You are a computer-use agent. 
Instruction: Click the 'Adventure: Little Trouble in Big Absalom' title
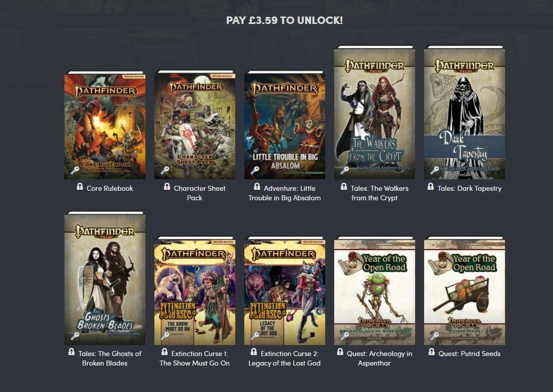coord(285,193)
